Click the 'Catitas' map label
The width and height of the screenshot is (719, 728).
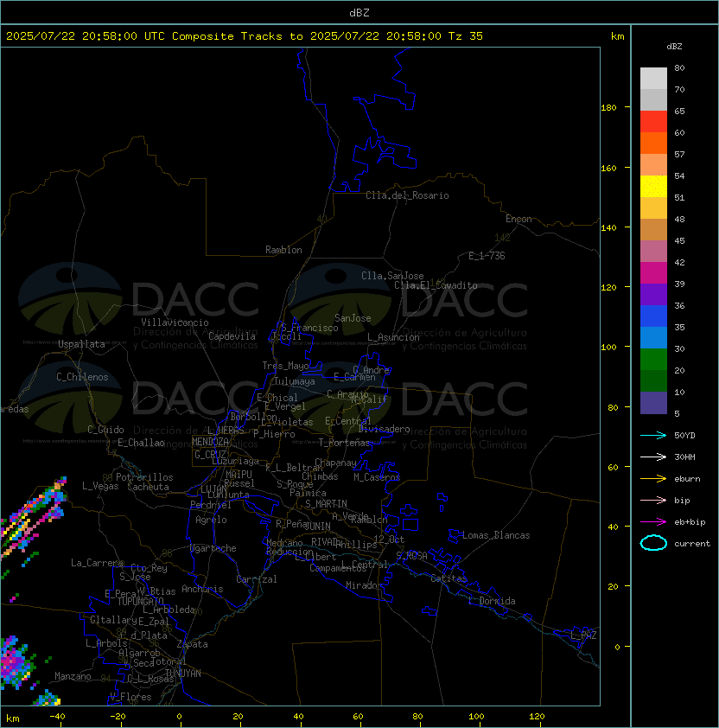coord(449,578)
